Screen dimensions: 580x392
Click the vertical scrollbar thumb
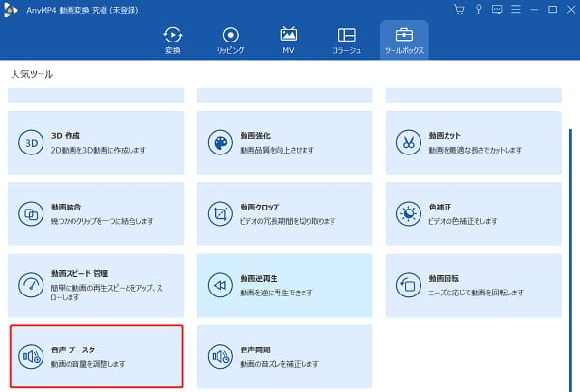tap(570, 259)
